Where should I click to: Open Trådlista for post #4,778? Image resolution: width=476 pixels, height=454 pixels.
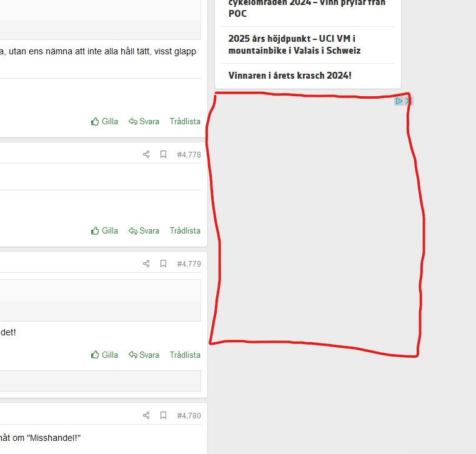[x=185, y=230]
